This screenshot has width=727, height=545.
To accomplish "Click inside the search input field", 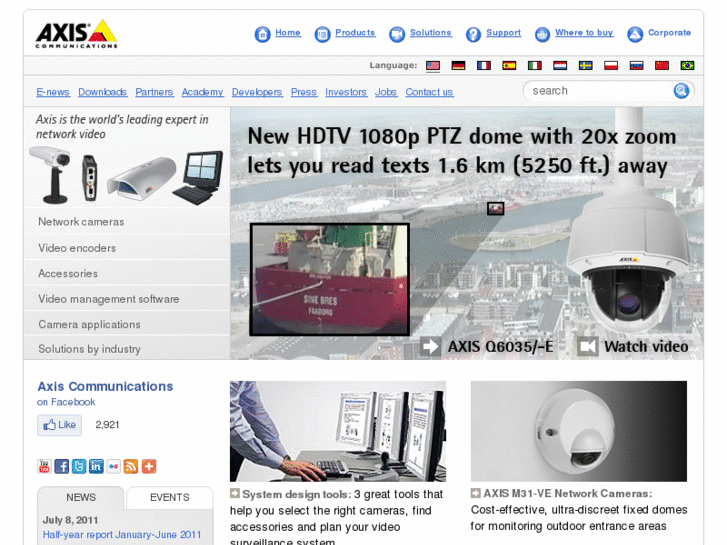I will point(600,91).
